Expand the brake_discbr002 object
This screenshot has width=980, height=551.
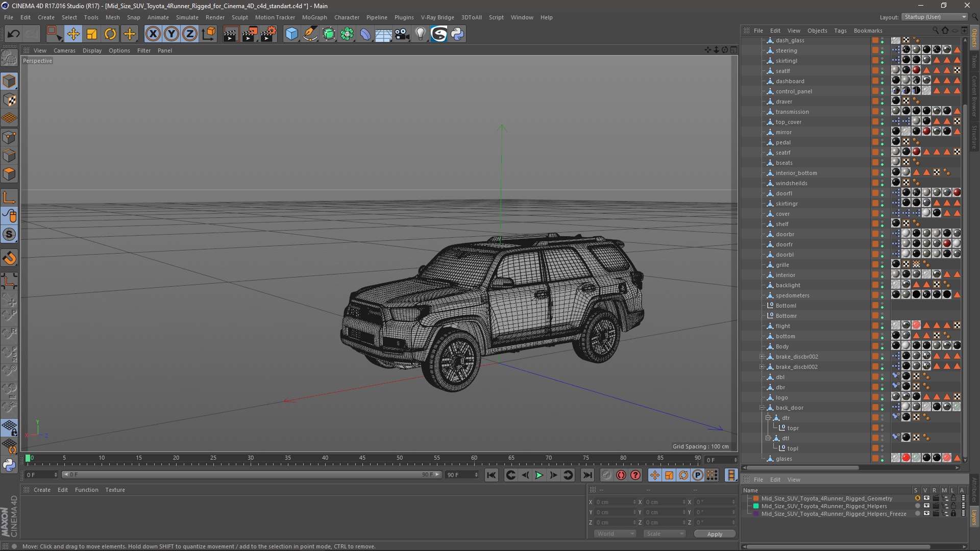click(x=762, y=357)
